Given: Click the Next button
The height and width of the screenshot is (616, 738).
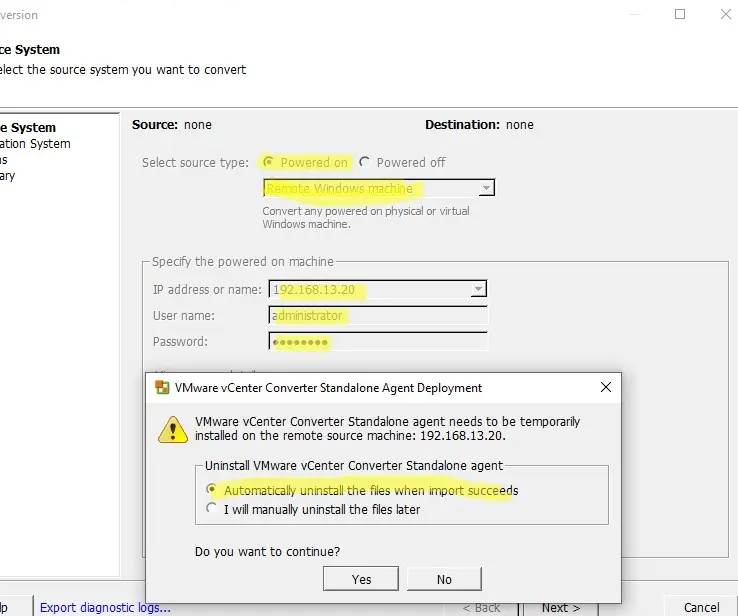Looking at the screenshot, I should (561, 608).
